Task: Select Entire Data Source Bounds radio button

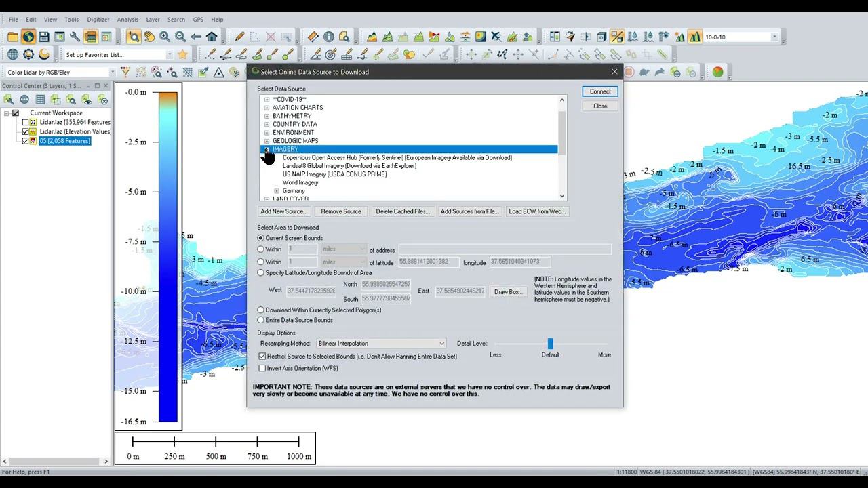Action: 261,320
